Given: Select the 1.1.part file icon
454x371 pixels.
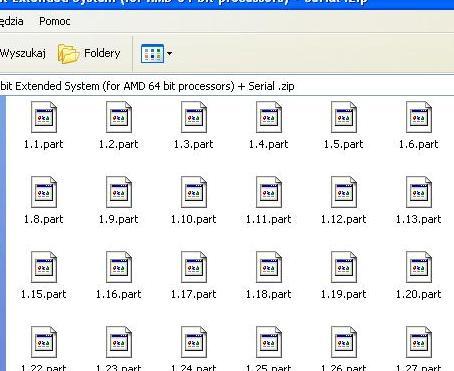Looking at the screenshot, I should pos(44,117).
